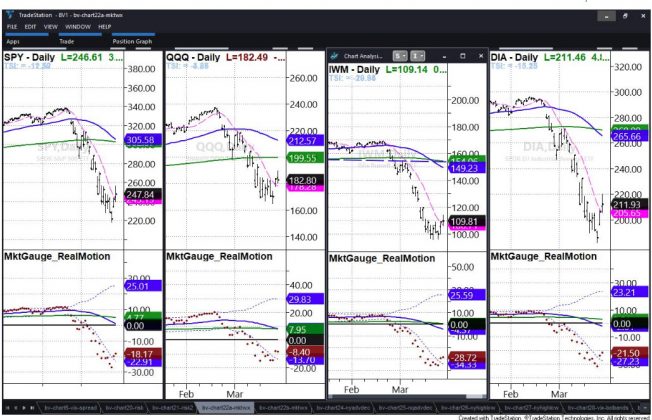
Task: Open the WINDOW menu
Action: click(x=78, y=27)
